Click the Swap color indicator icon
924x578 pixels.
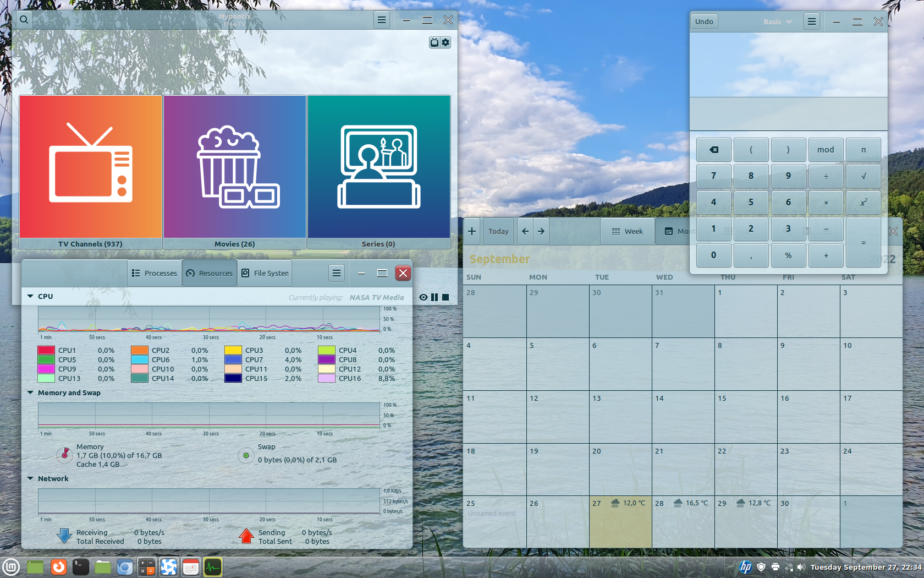pos(246,455)
